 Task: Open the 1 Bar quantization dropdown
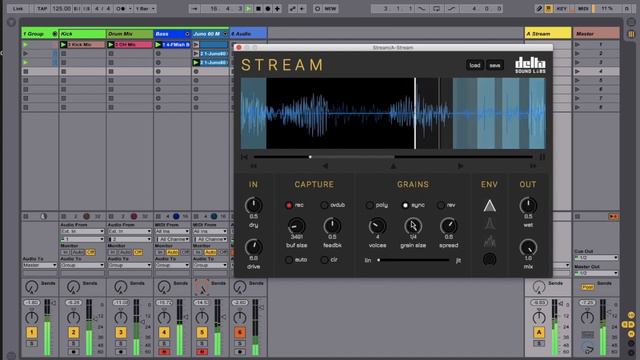click(145, 9)
